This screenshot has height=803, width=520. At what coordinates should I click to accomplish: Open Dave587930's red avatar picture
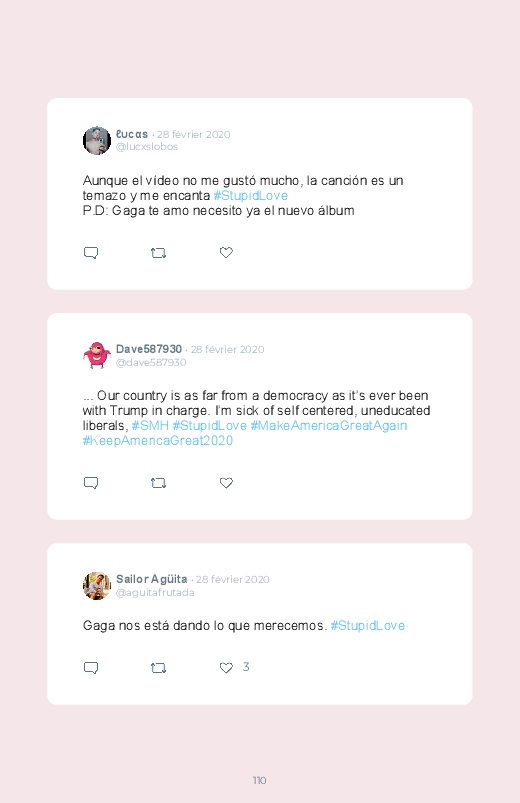(x=97, y=355)
